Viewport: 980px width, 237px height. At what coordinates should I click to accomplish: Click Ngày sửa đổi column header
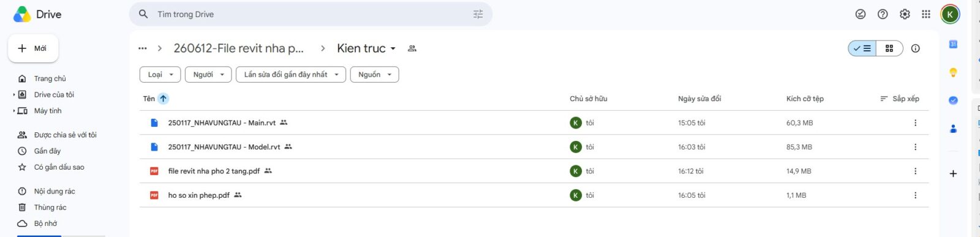coord(699,99)
